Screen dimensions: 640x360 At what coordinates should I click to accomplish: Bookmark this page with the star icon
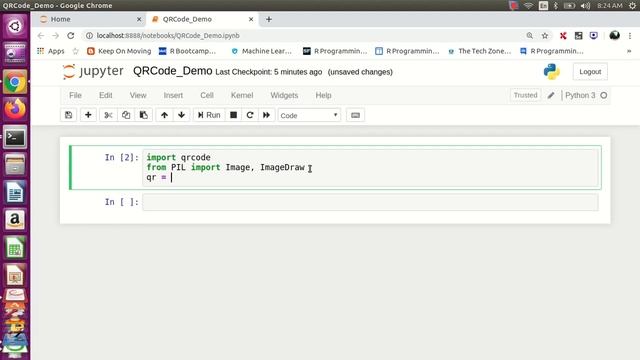(544, 36)
